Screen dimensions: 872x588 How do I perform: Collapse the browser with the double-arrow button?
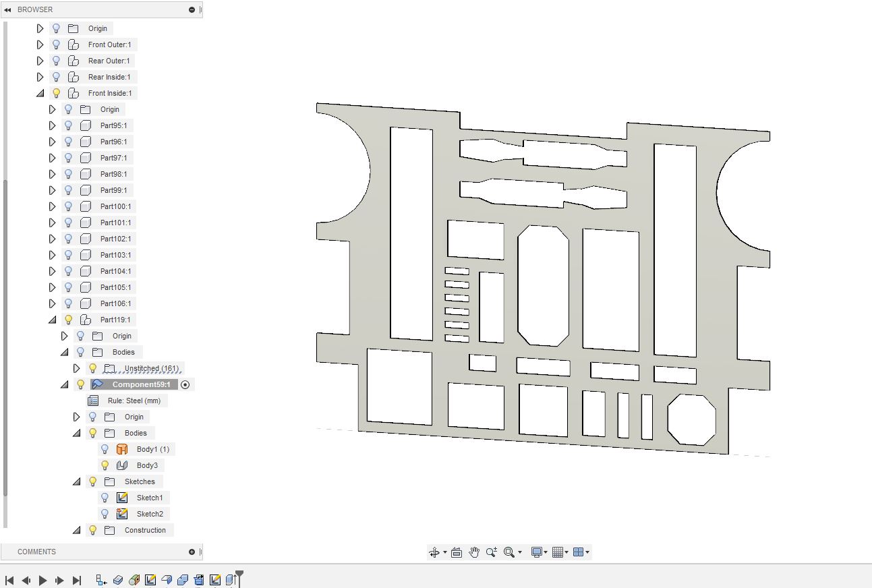pos(8,9)
